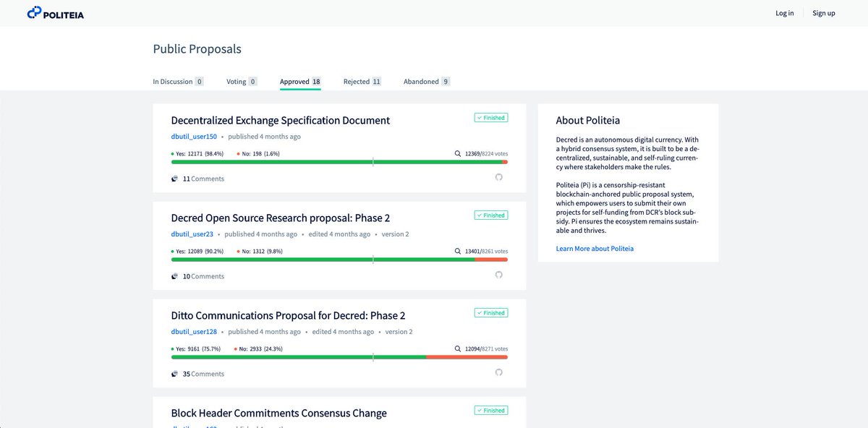Open the Abandoned tab
The width and height of the screenshot is (868, 428).
[x=427, y=82]
